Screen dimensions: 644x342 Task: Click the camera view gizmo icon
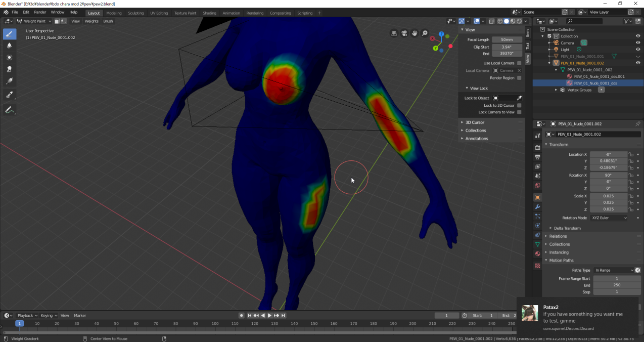404,33
